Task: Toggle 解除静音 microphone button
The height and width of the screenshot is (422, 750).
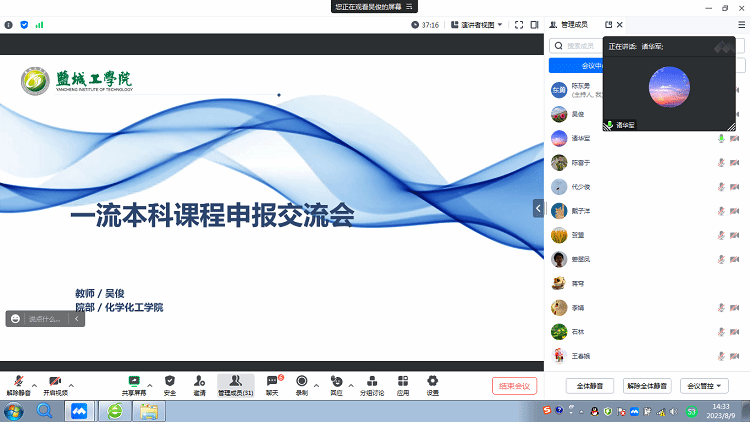Action: click(18, 381)
